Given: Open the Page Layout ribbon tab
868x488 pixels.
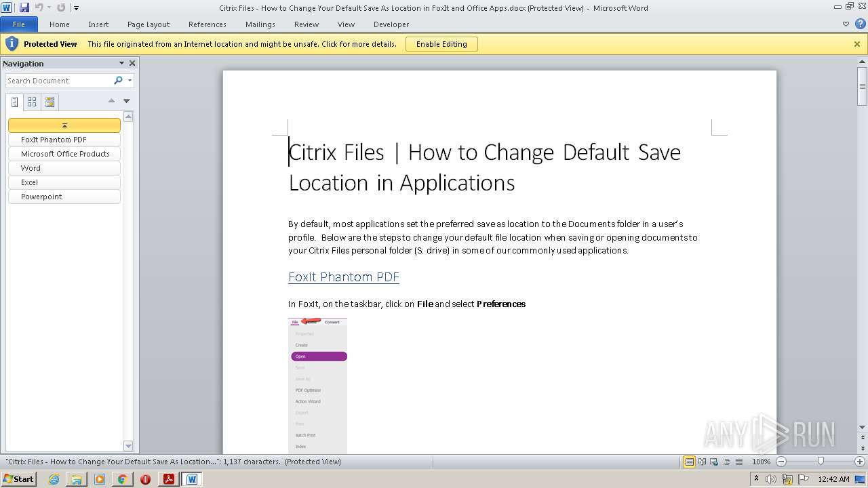Looking at the screenshot, I should [x=149, y=24].
